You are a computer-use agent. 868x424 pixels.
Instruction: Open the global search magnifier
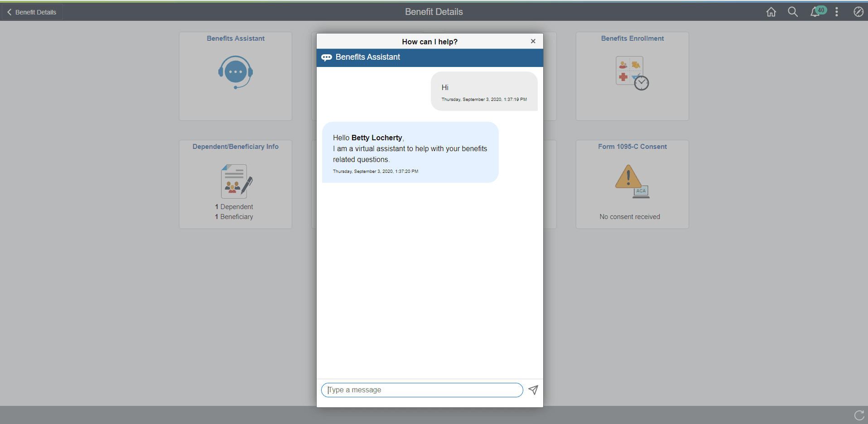(793, 12)
